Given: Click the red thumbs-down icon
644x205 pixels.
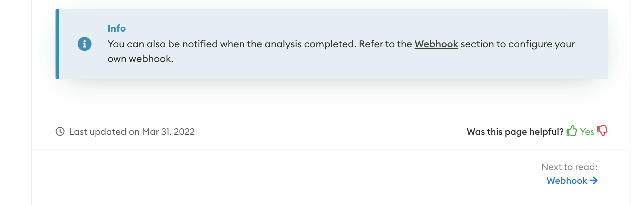Looking at the screenshot, I should 602,131.
